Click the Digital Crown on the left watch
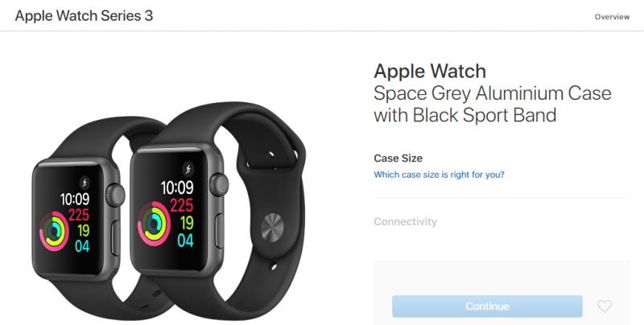Screen dimensions: 644x325 (x=115, y=195)
